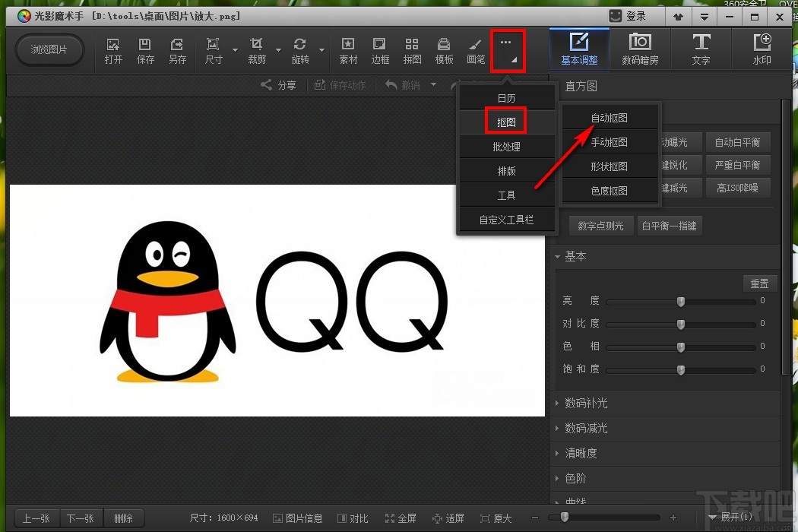Choose 另存 save-as tool

coord(177,51)
